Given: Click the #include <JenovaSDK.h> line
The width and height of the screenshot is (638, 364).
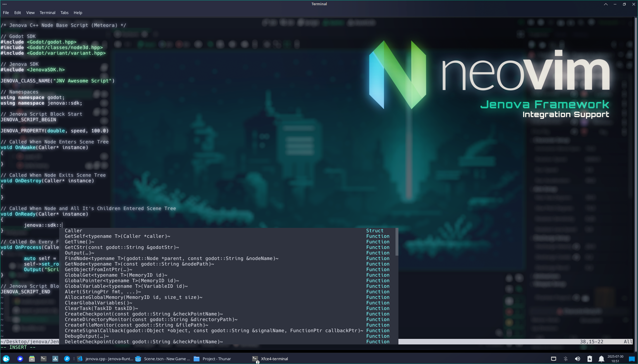Looking at the screenshot, I should pyautogui.click(x=33, y=70).
